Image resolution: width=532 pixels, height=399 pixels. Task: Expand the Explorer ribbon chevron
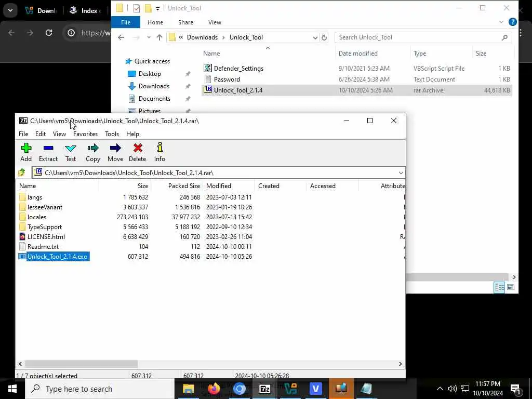tap(501, 22)
